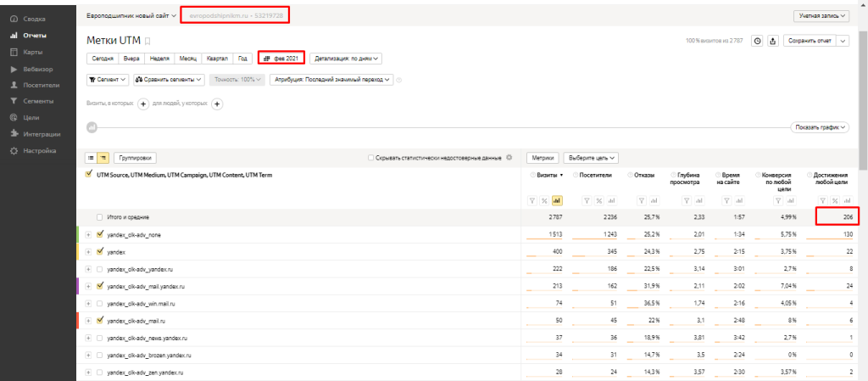Screen dimensions: 868x381
Task: Click the clock history icon near Сохранить отчет
Action: (757, 41)
